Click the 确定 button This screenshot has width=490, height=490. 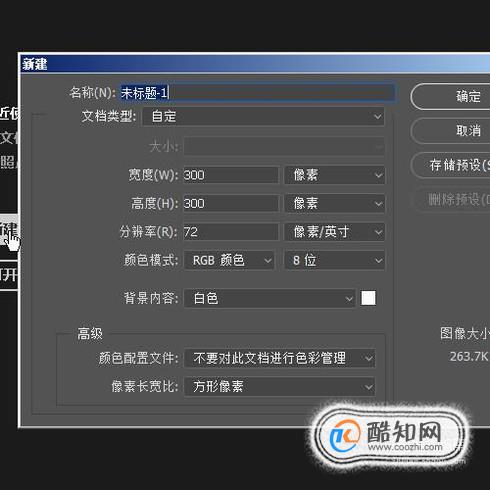451,97
